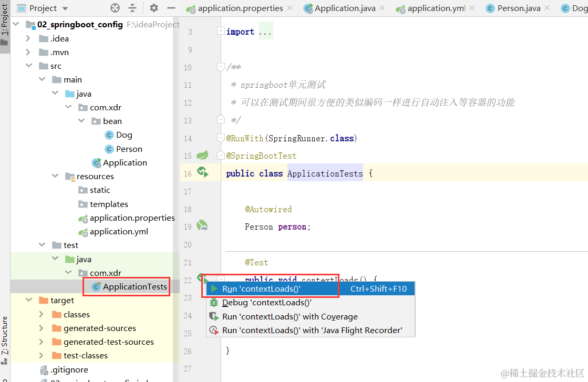Screen dimensions: 588x382
Task: Collapse the resources folder
Action: coord(55,176)
